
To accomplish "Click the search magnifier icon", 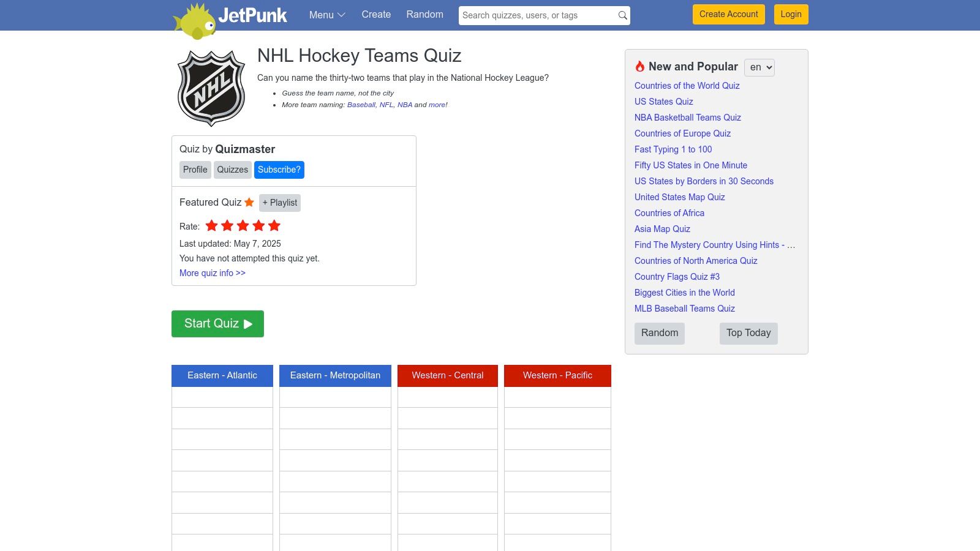I will [x=622, y=15].
